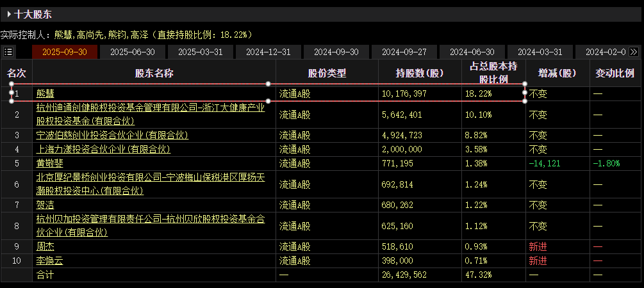Click the 贺洁 shareholder name
The image size is (644, 288).
coord(45,205)
